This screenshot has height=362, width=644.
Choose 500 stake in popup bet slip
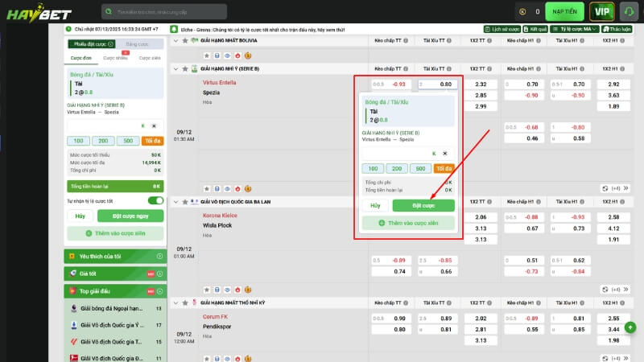click(420, 168)
